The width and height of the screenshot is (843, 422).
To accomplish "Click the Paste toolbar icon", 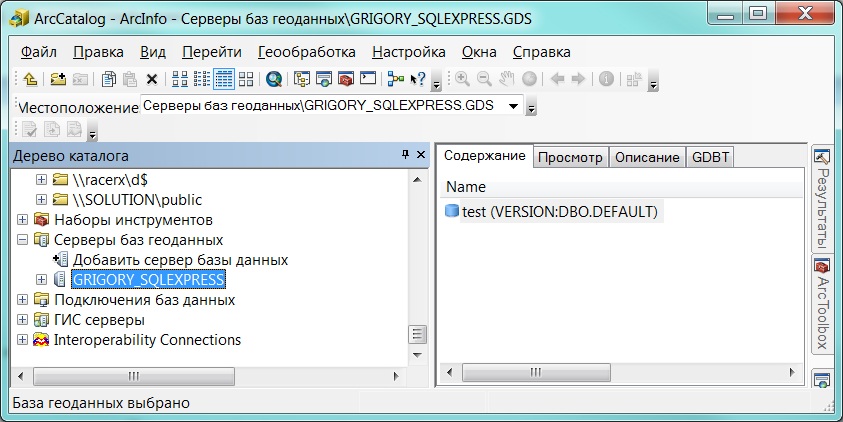I will coord(130,80).
